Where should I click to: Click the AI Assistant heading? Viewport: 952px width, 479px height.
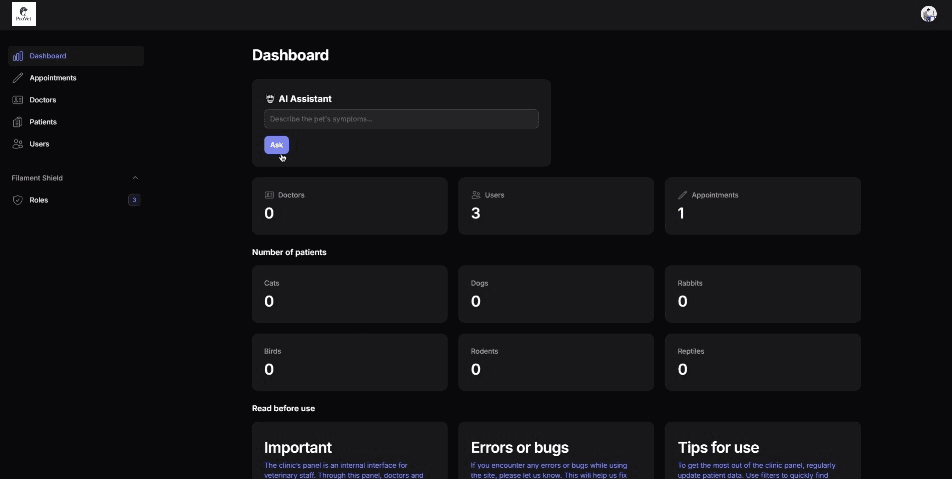(x=305, y=99)
